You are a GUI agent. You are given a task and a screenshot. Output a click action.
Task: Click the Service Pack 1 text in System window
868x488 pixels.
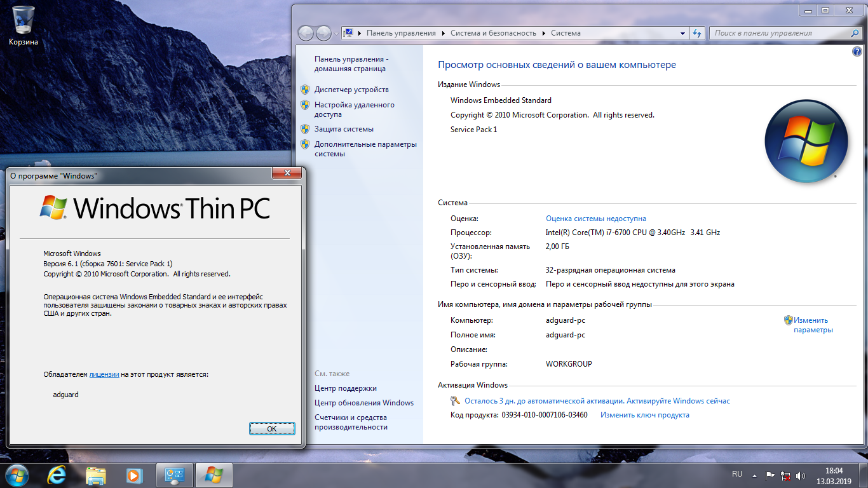click(x=474, y=130)
